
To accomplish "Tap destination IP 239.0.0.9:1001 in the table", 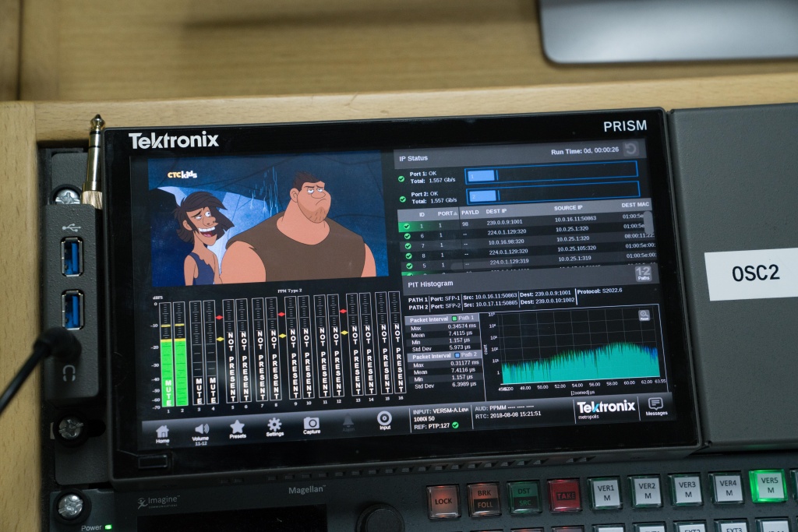I will [504, 222].
